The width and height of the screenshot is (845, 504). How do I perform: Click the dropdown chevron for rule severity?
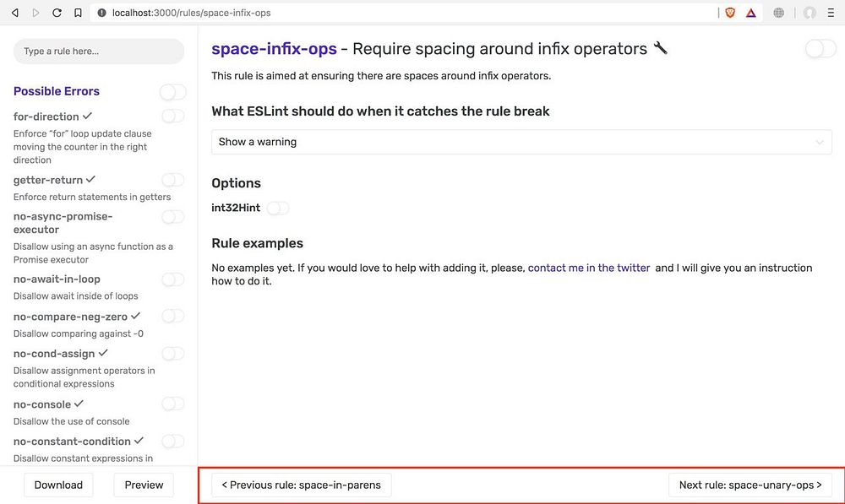click(x=819, y=142)
